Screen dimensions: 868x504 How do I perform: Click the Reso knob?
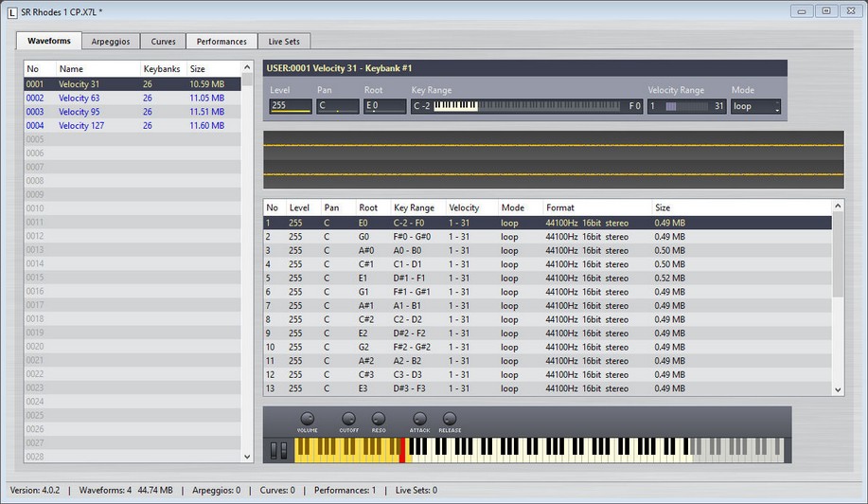coord(379,419)
